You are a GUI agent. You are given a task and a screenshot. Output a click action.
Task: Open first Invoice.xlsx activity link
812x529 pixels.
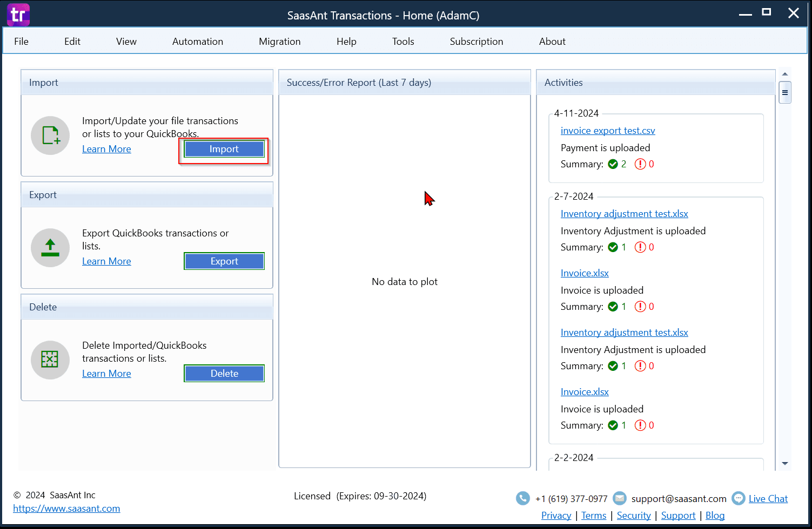pyautogui.click(x=585, y=273)
